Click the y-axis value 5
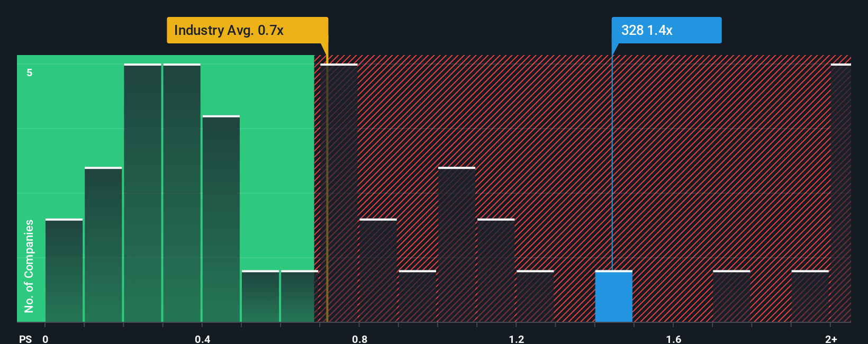 pyautogui.click(x=30, y=73)
